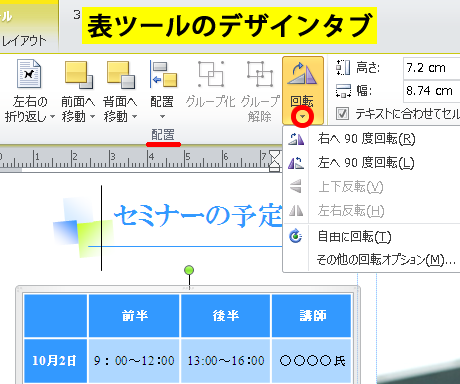Click the 背面へ移動 send backward icon
This screenshot has height=384, width=460.
(x=121, y=75)
